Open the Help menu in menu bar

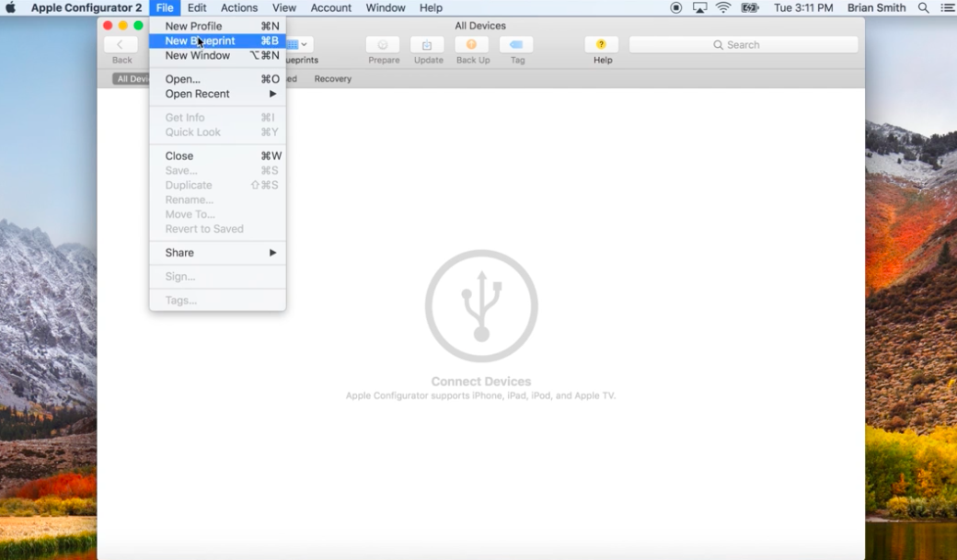pyautogui.click(x=431, y=8)
